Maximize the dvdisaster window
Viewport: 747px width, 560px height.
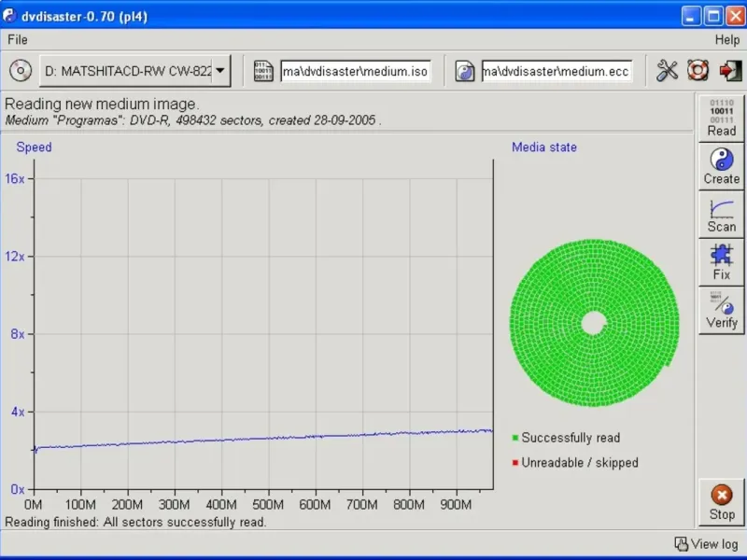pos(713,16)
